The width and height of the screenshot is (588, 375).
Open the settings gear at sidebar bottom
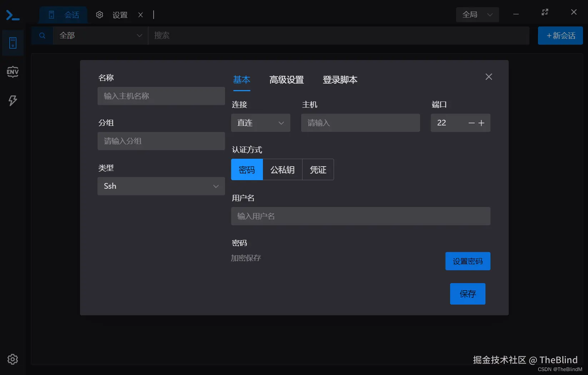(13, 359)
